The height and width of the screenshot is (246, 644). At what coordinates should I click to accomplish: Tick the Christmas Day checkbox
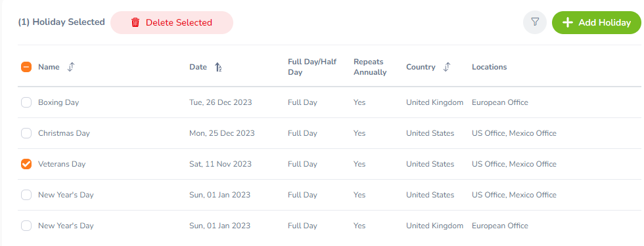(26, 133)
